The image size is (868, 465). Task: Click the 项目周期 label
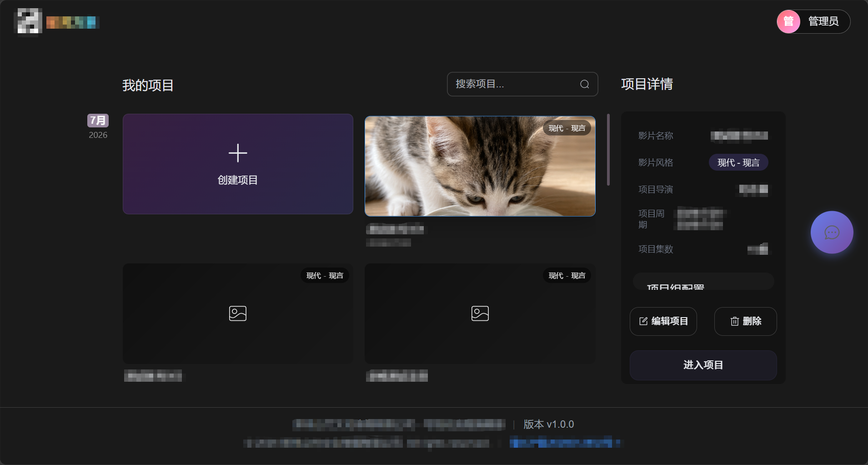click(651, 219)
